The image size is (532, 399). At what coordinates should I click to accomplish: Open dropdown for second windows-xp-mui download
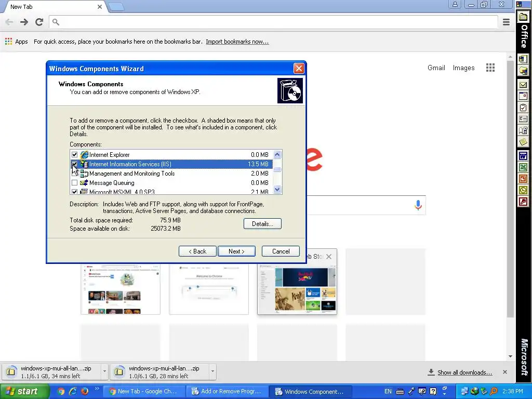212,371
